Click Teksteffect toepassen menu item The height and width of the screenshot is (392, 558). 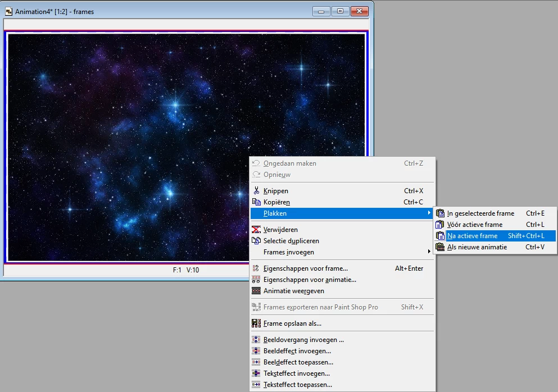[x=297, y=385]
